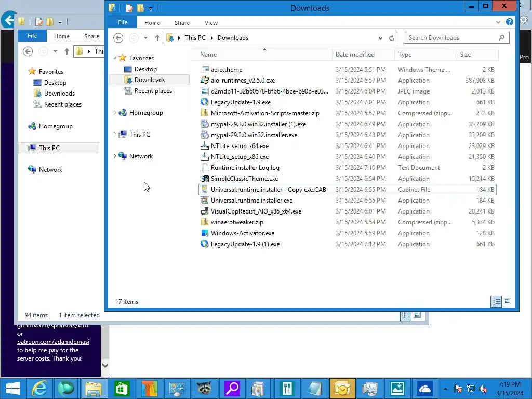Open the Help question mark icon
Viewport: 532px width, 399px height.
509,22
